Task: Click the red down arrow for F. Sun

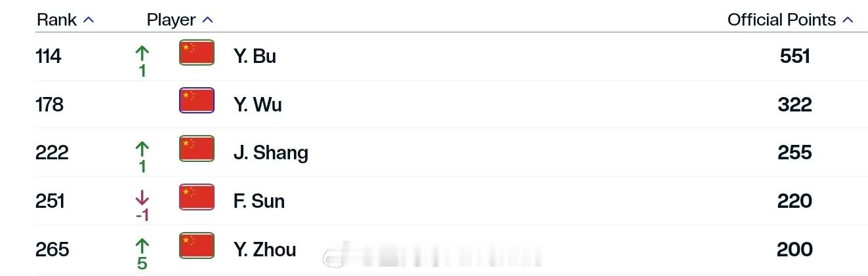Action: (142, 198)
